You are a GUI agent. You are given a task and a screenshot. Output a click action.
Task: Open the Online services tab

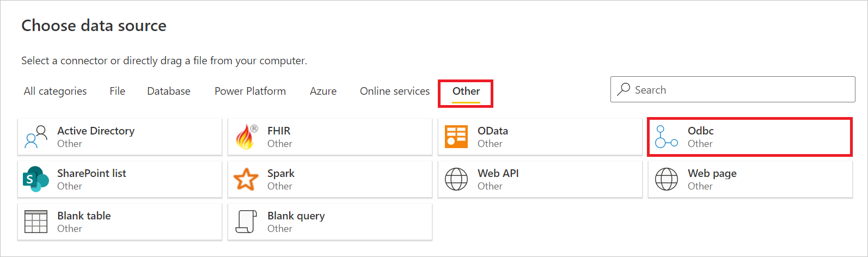coord(395,91)
